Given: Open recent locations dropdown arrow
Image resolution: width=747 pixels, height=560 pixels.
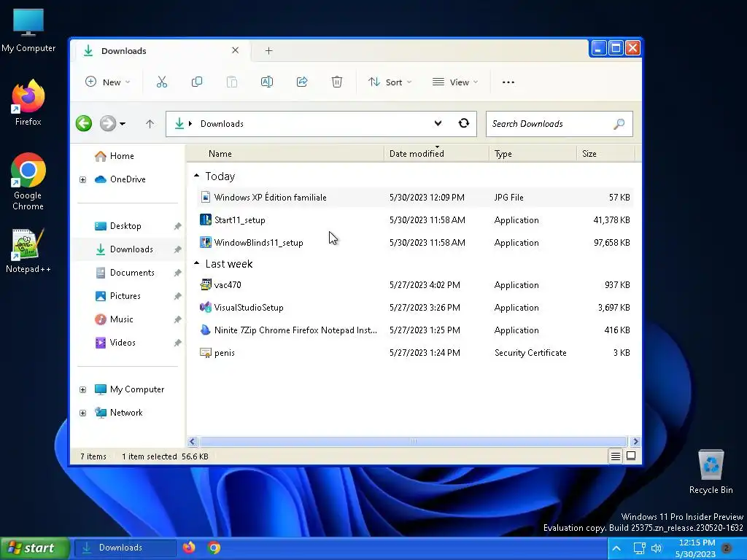Looking at the screenshot, I should 123,124.
